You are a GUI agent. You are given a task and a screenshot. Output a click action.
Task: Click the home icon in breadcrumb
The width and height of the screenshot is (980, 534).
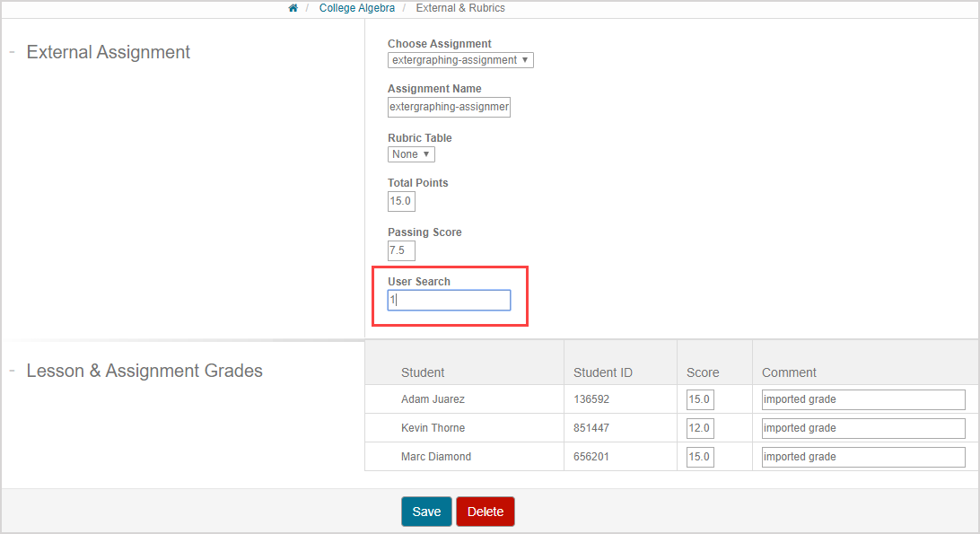click(293, 8)
